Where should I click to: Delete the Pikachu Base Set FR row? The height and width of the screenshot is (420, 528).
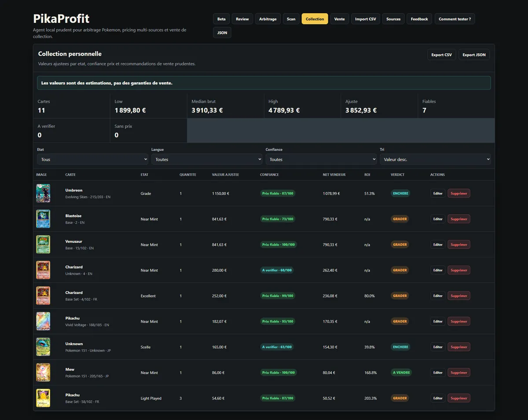pos(459,398)
